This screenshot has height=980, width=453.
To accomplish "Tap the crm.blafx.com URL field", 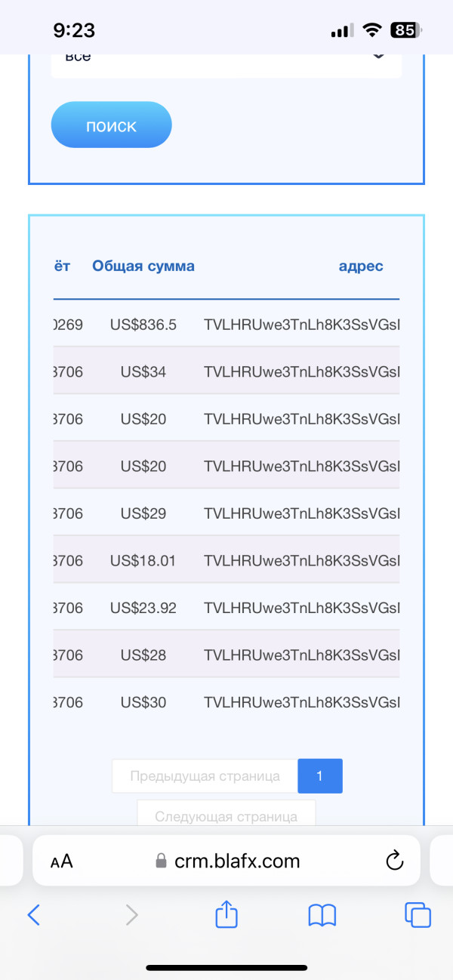I will tap(237, 861).
